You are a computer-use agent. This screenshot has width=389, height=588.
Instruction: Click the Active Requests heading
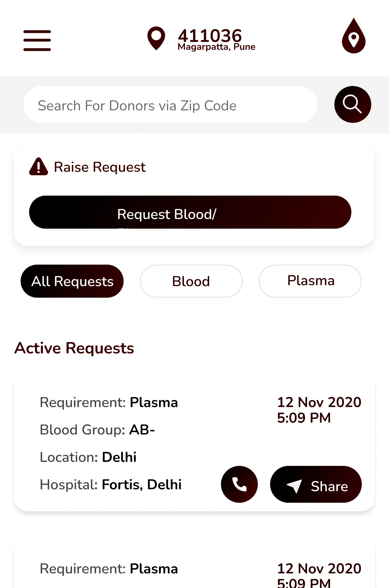pyautogui.click(x=74, y=348)
